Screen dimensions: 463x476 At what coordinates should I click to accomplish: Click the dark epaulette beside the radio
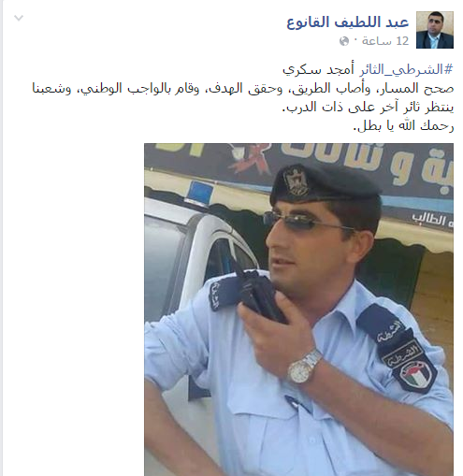tap(224, 293)
